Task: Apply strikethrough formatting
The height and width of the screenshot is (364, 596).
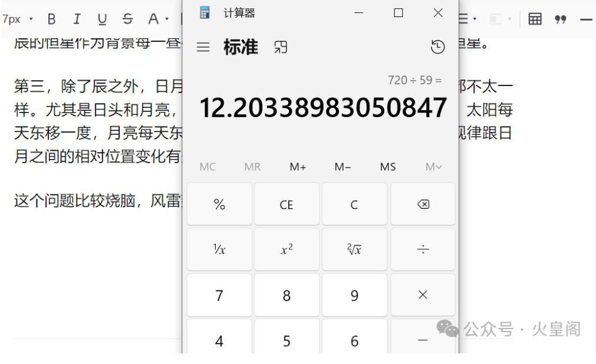Action: coord(127,18)
